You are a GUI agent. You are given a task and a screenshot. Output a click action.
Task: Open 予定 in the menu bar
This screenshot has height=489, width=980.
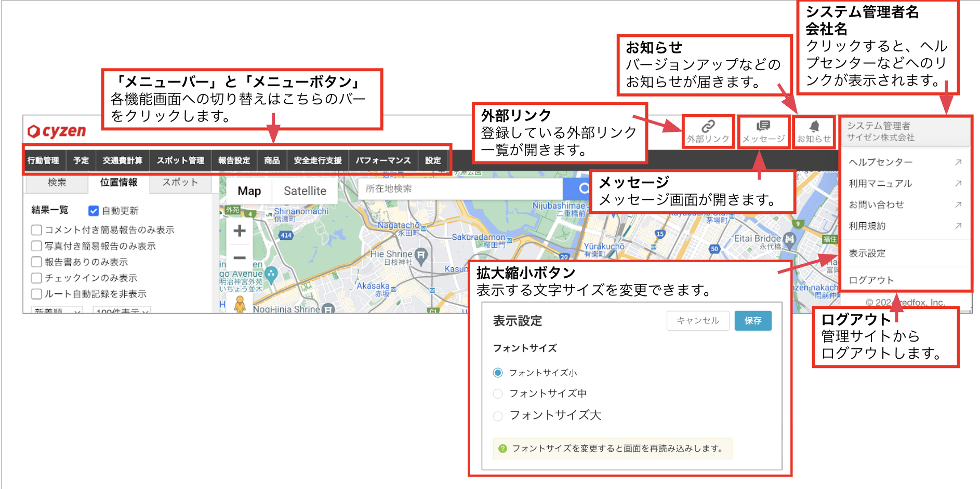coord(81,160)
